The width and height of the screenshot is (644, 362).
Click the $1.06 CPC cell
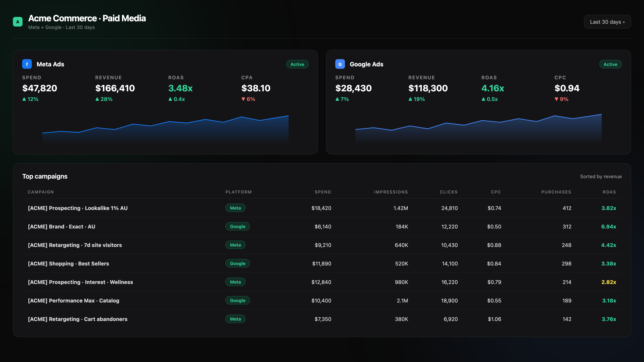(494, 319)
